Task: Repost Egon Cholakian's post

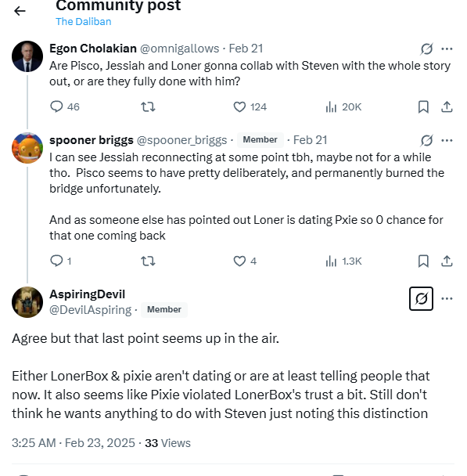Action: point(148,106)
